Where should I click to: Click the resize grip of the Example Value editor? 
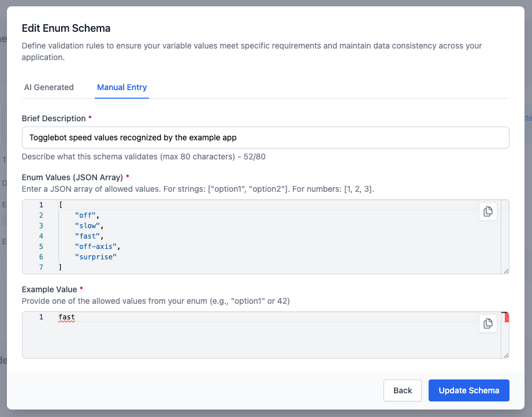[x=506, y=355]
